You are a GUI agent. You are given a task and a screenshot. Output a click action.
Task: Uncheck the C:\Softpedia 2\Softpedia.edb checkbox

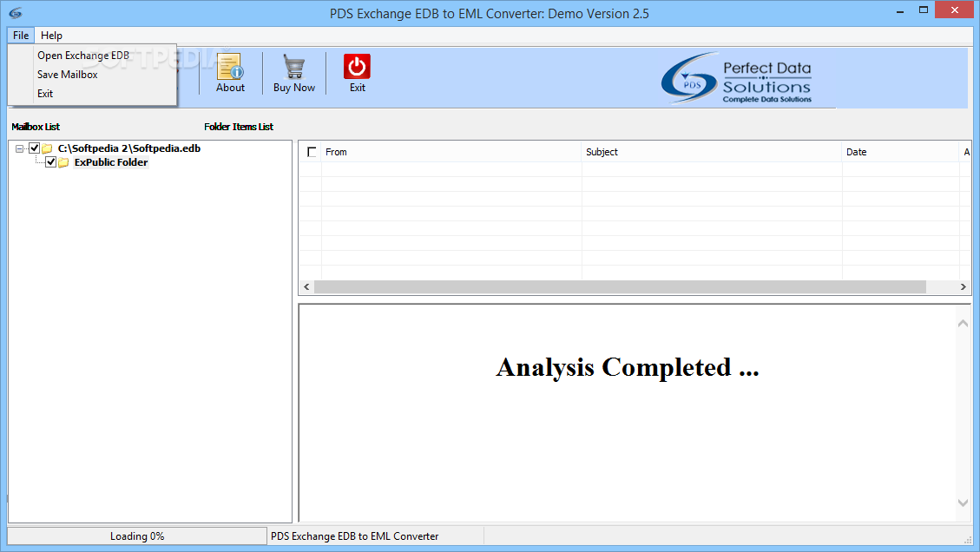click(x=35, y=148)
